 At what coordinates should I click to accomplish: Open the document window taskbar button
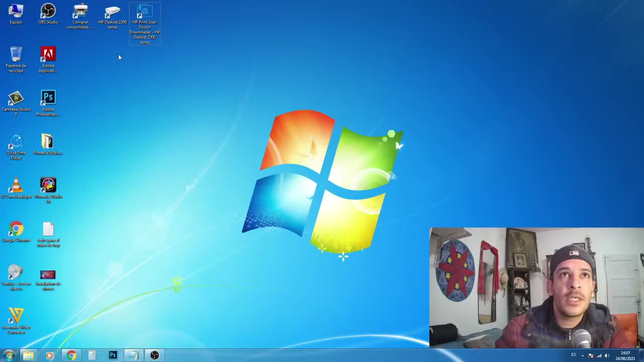[x=92, y=355]
